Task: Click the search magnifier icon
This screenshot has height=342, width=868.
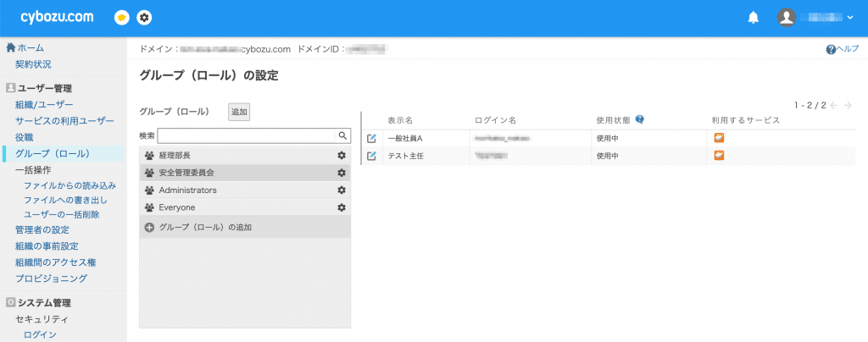Action: tap(342, 135)
